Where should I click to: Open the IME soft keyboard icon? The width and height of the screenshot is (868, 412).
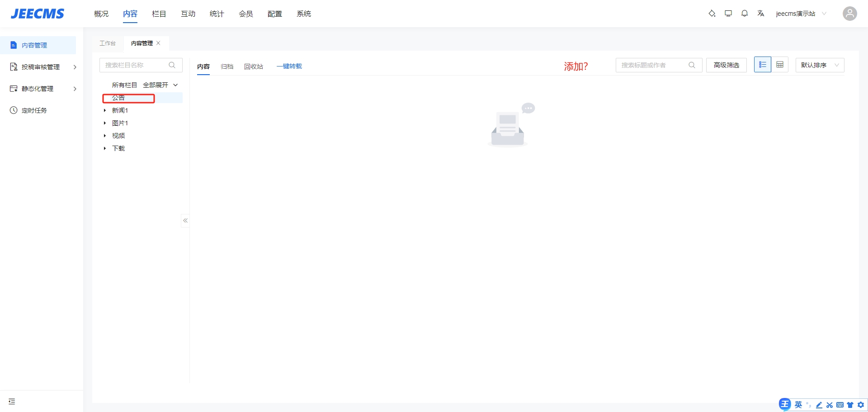[x=840, y=405]
